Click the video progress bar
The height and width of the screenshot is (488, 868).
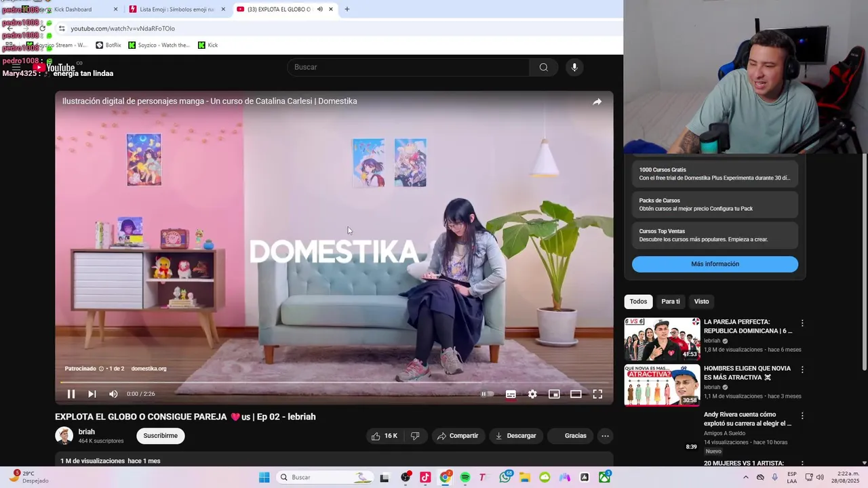(x=334, y=382)
